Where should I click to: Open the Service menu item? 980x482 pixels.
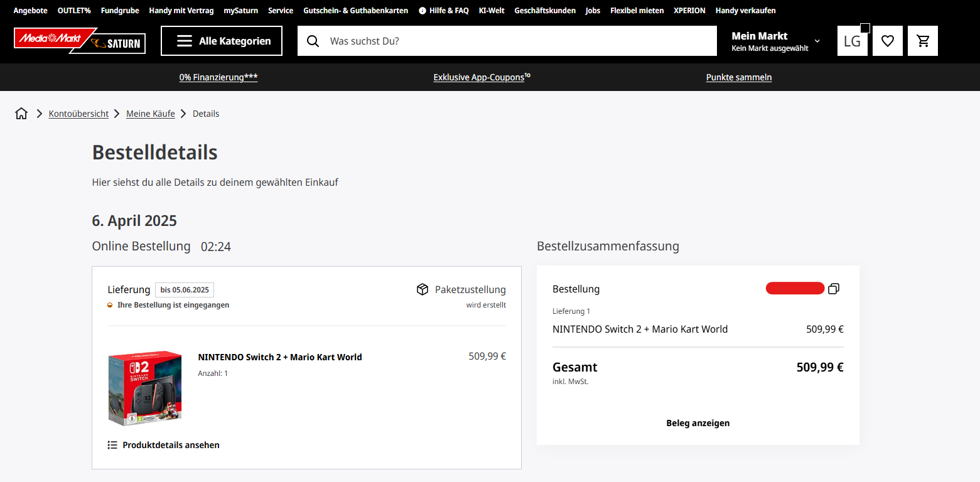pos(280,11)
